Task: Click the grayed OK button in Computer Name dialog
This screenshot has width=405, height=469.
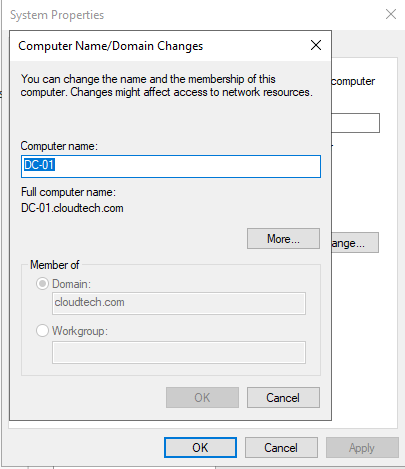Action: (x=202, y=397)
